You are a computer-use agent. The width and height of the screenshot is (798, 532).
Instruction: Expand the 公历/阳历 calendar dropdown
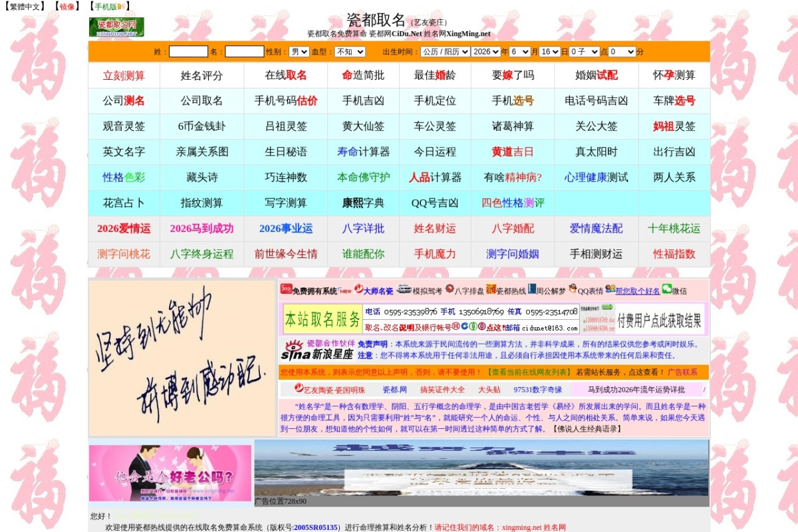tap(444, 51)
